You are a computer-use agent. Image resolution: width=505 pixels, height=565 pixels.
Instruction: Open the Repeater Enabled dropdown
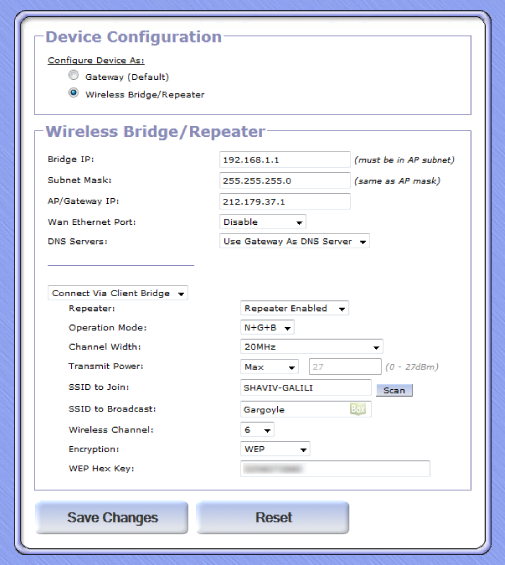pyautogui.click(x=294, y=308)
